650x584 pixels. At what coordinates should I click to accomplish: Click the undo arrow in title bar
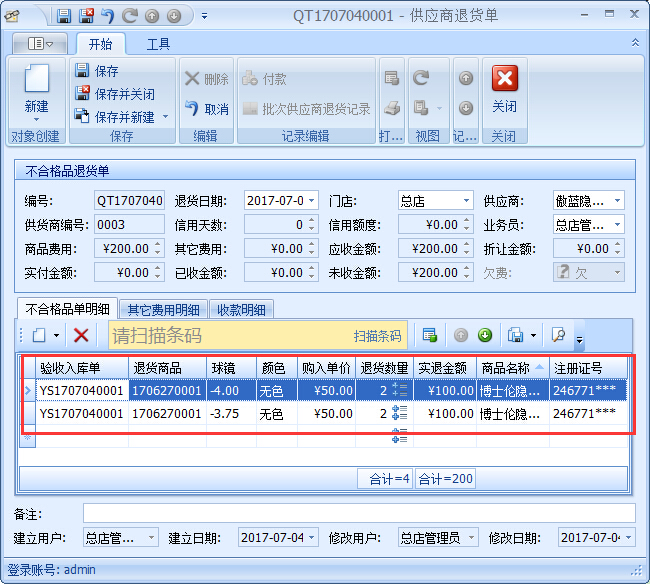tap(108, 16)
